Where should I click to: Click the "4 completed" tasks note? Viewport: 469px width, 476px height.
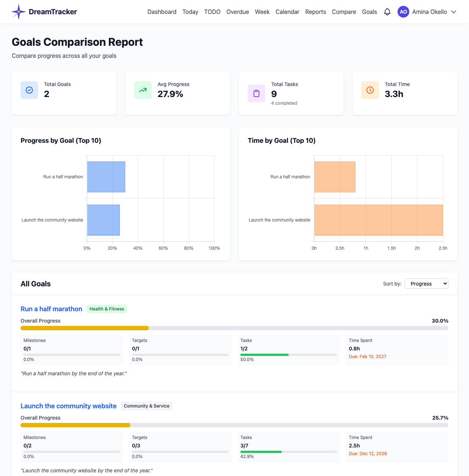click(284, 103)
